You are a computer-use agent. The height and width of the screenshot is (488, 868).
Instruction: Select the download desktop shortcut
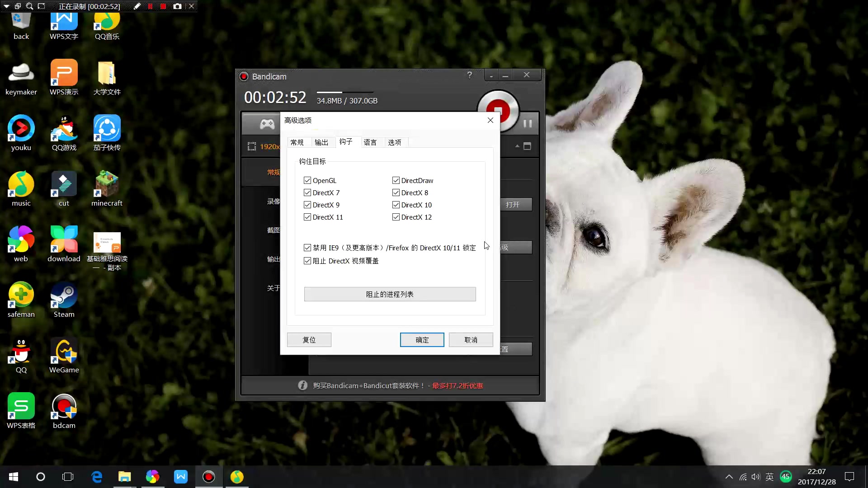[x=64, y=244]
